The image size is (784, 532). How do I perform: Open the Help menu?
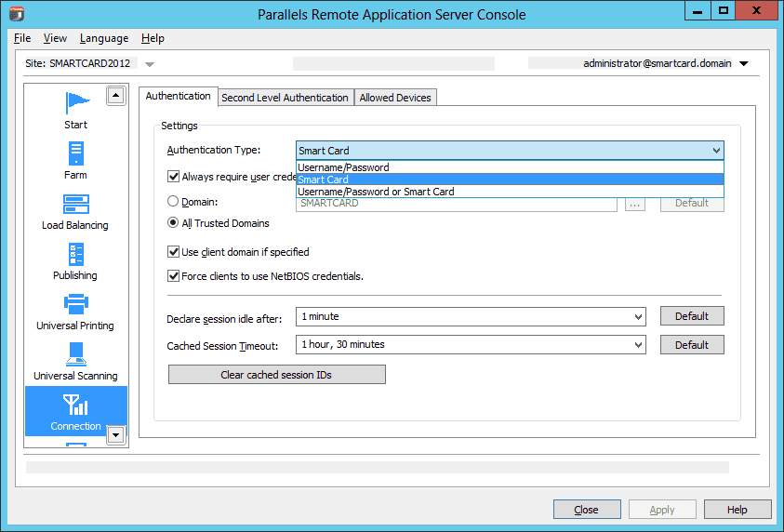pos(153,38)
